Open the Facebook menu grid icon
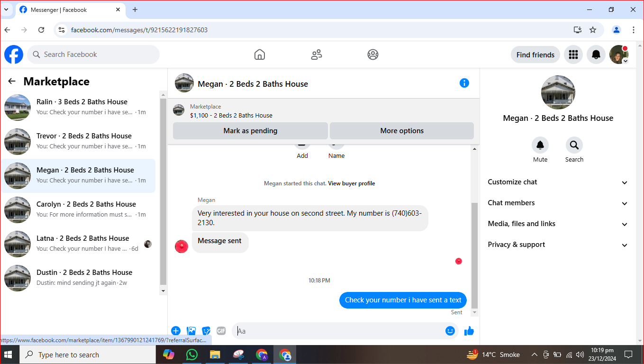Viewport: 644px width, 364px height. coord(573,55)
